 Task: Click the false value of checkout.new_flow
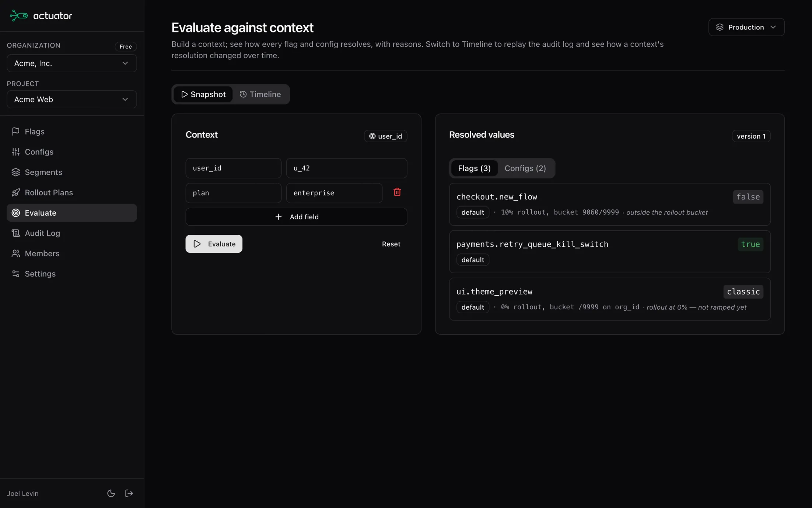(x=748, y=197)
